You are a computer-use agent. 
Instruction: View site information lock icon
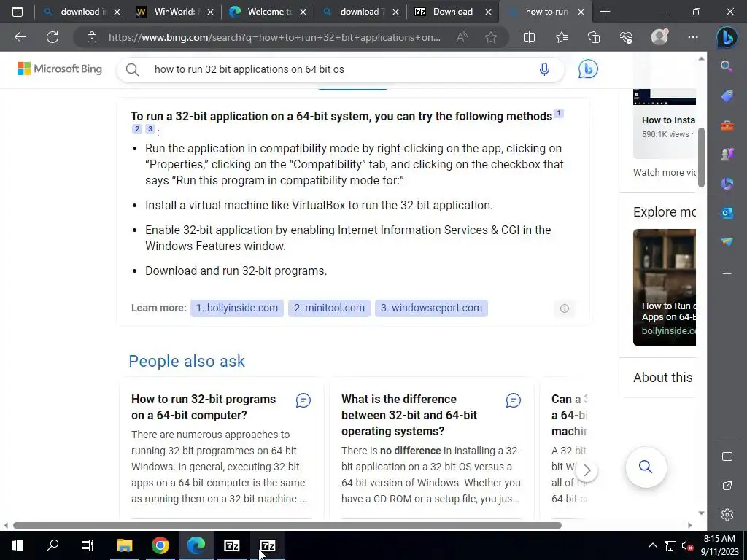point(92,37)
